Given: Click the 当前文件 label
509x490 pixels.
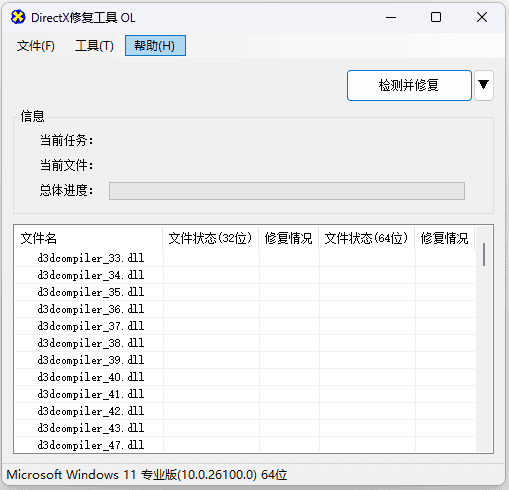Looking at the screenshot, I should (66, 165).
